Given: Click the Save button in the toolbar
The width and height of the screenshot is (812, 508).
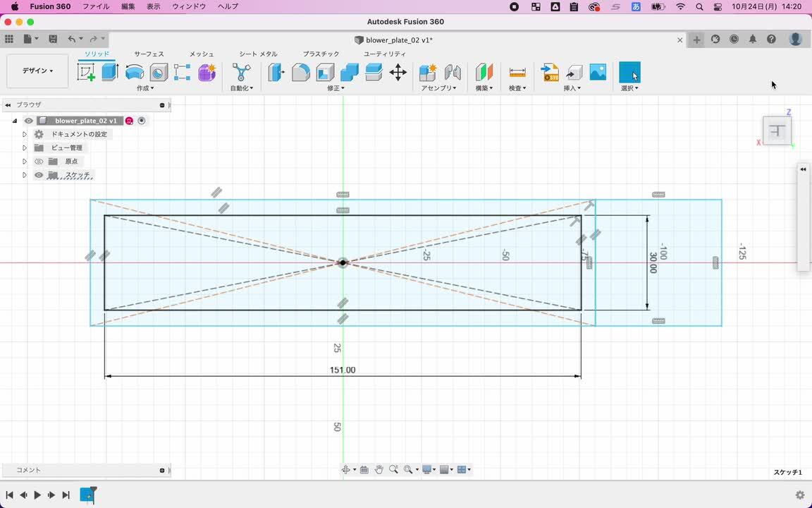Looking at the screenshot, I should 53,40.
